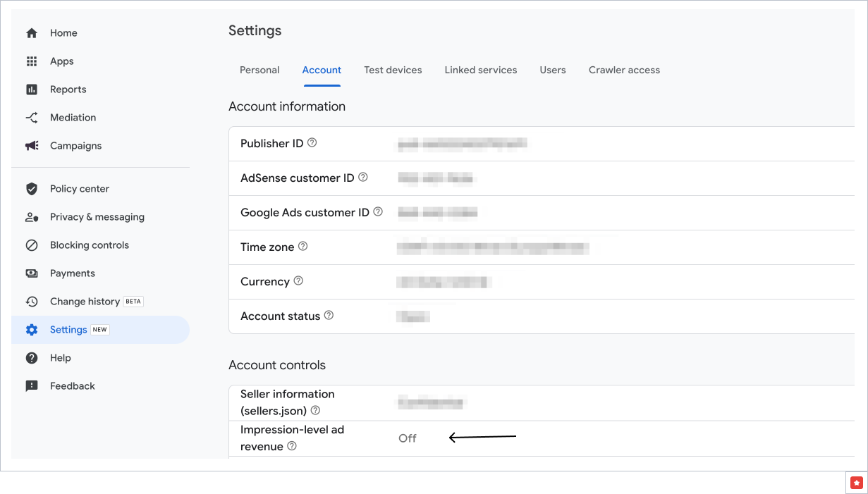Open Policy center shield icon
Image resolution: width=868 pixels, height=494 pixels.
pyautogui.click(x=32, y=189)
